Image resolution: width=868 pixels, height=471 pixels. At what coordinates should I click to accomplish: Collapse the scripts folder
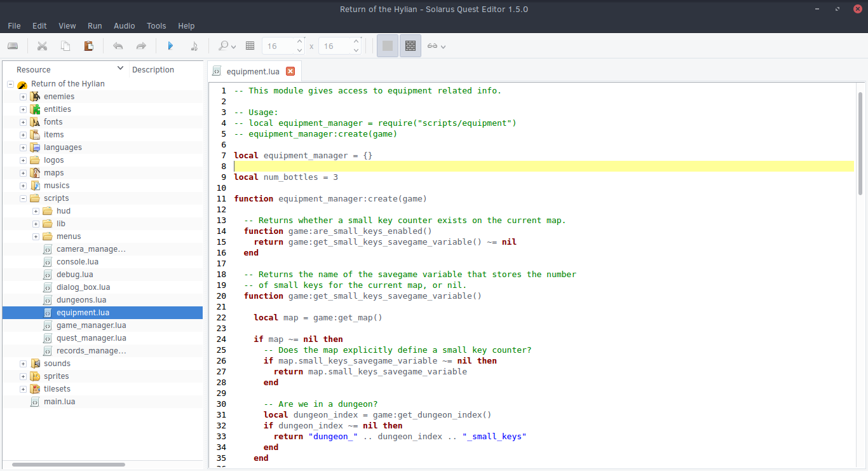23,198
